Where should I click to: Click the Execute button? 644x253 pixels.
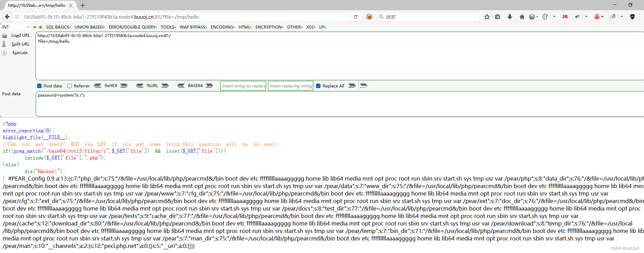click(x=20, y=53)
